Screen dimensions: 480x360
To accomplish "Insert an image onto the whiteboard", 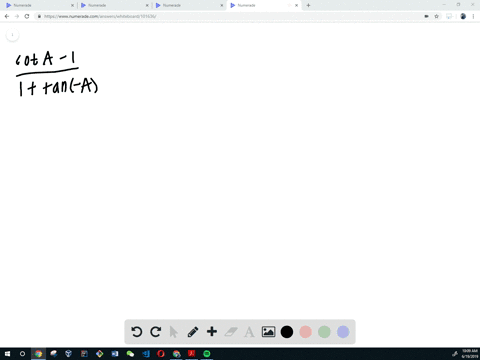I will (x=268, y=332).
